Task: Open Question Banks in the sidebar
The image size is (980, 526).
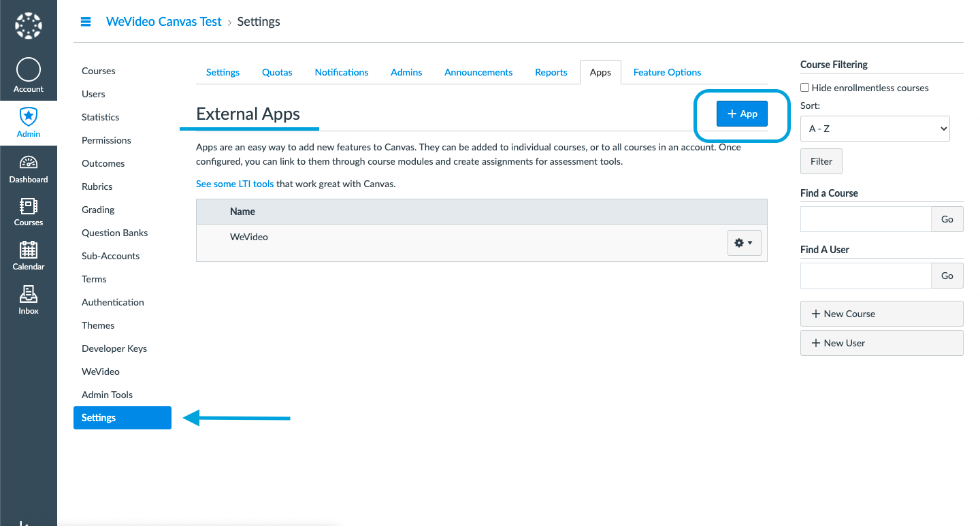Action: (x=115, y=233)
